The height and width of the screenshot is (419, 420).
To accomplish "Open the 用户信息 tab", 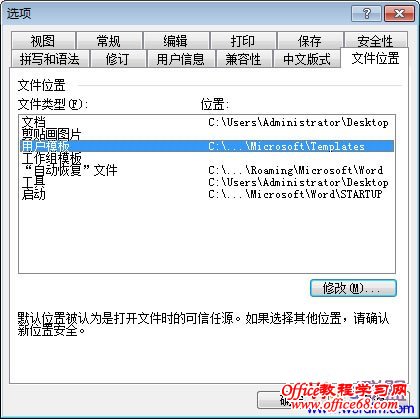I will point(181,59).
